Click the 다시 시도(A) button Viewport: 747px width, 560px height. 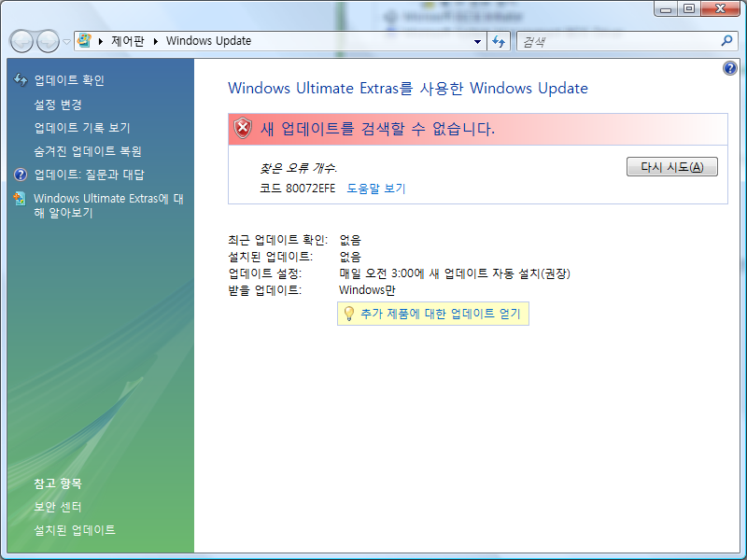[x=671, y=167]
